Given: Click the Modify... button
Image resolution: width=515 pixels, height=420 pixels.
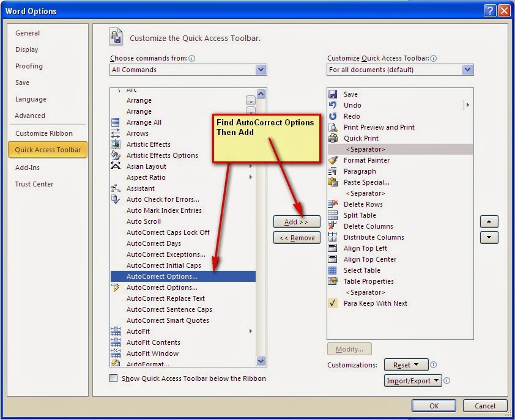Looking at the screenshot, I should click(349, 349).
